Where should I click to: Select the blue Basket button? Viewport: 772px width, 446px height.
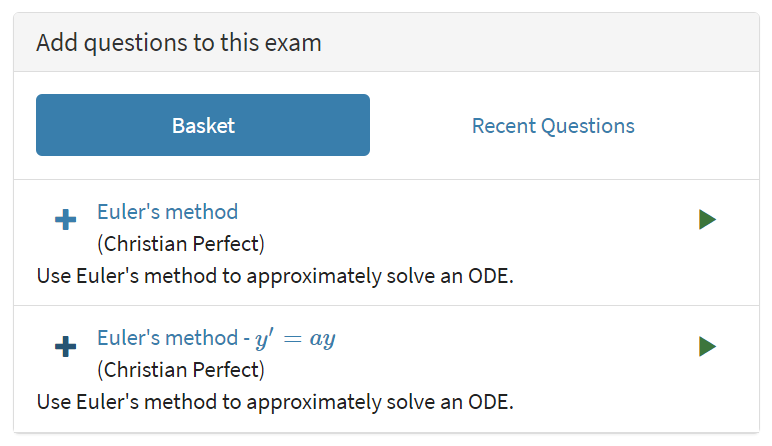(x=203, y=126)
